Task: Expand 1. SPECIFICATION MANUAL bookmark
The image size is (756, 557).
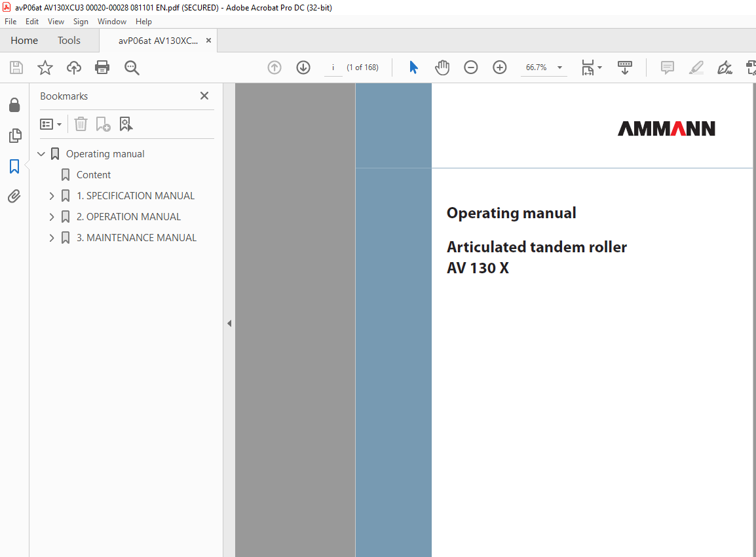Action: pos(52,196)
